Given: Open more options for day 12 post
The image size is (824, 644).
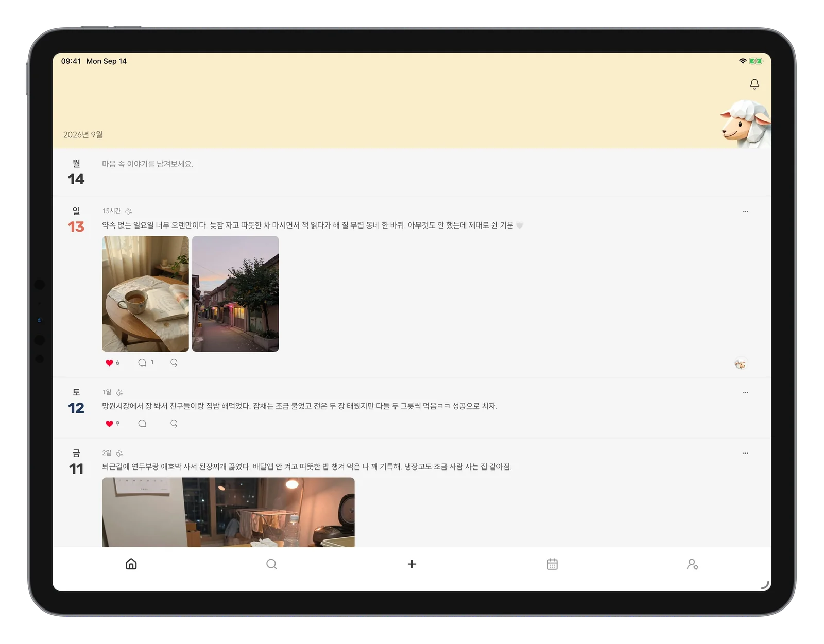Looking at the screenshot, I should click(745, 393).
